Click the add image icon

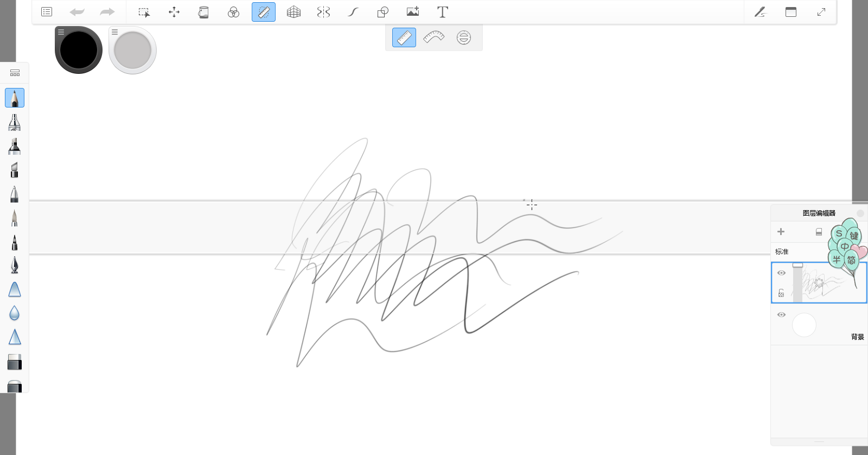413,12
